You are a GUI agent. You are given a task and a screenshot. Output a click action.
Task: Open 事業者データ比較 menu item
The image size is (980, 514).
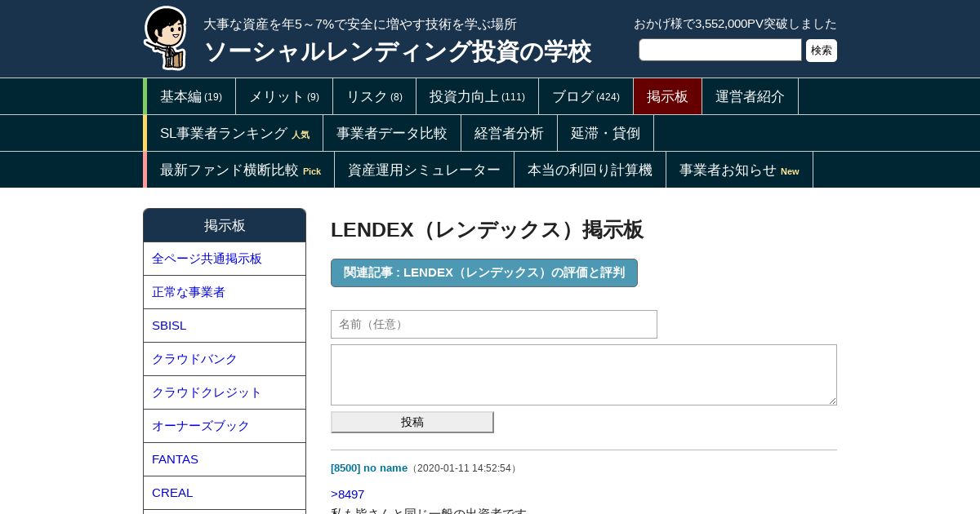392,133
